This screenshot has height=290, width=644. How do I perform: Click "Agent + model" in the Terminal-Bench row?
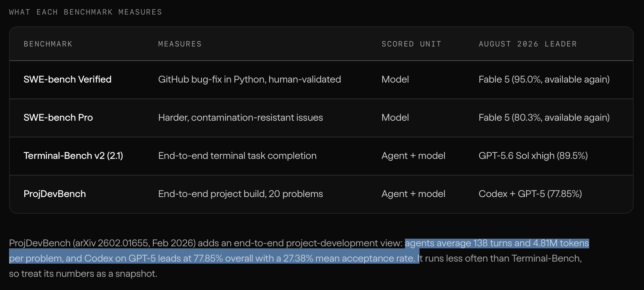tap(413, 156)
